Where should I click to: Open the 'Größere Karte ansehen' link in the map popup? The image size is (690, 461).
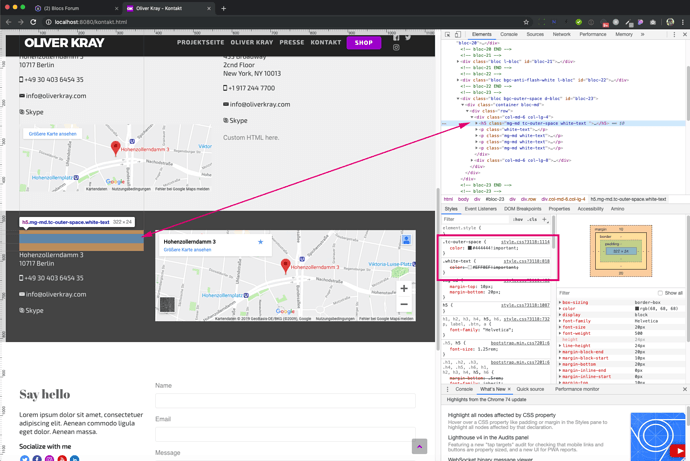click(x=187, y=250)
